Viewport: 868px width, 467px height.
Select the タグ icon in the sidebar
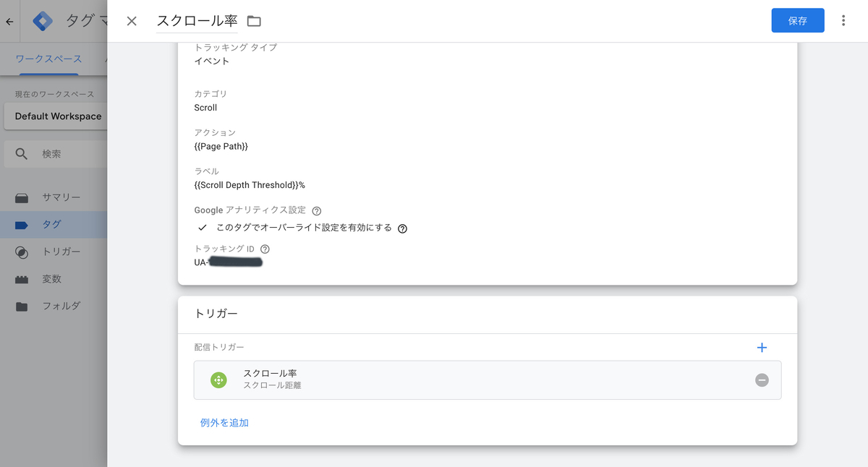coord(22,224)
